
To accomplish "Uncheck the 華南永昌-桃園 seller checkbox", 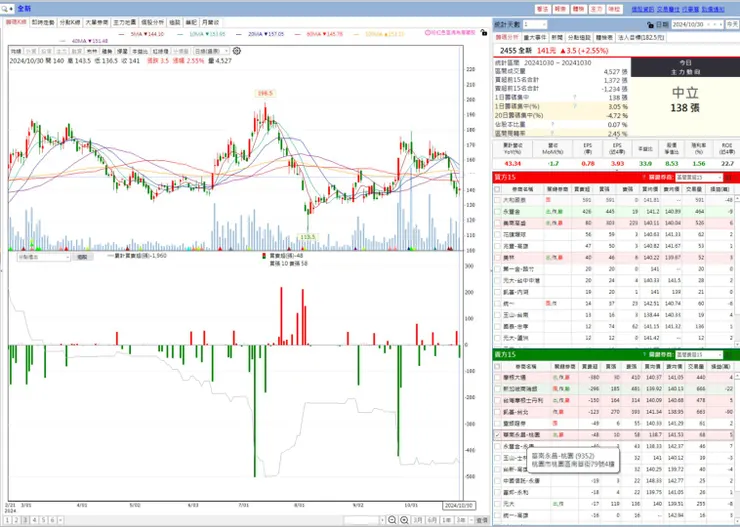I will click(x=497, y=435).
